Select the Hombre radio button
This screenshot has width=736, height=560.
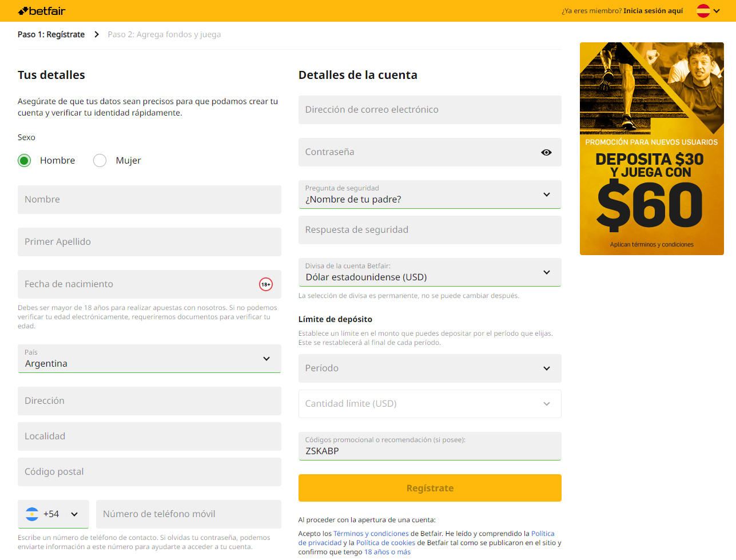tap(24, 161)
